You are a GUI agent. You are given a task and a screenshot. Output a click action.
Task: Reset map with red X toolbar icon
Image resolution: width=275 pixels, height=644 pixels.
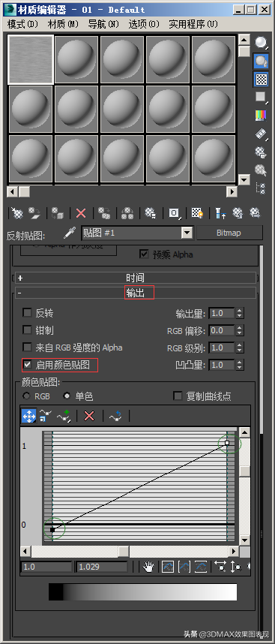(81, 212)
